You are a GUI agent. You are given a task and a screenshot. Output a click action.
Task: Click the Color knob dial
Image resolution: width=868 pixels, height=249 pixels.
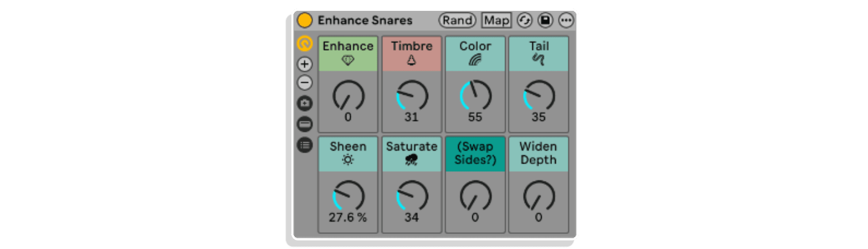click(475, 95)
